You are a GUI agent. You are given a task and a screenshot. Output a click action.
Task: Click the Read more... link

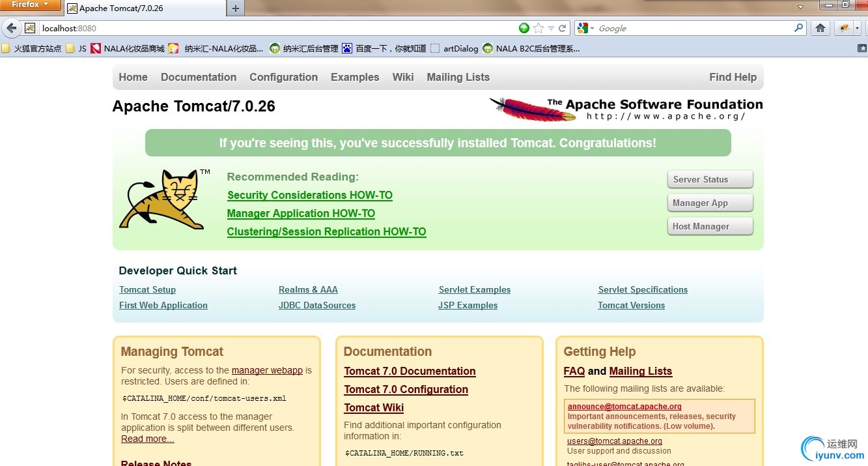point(148,439)
